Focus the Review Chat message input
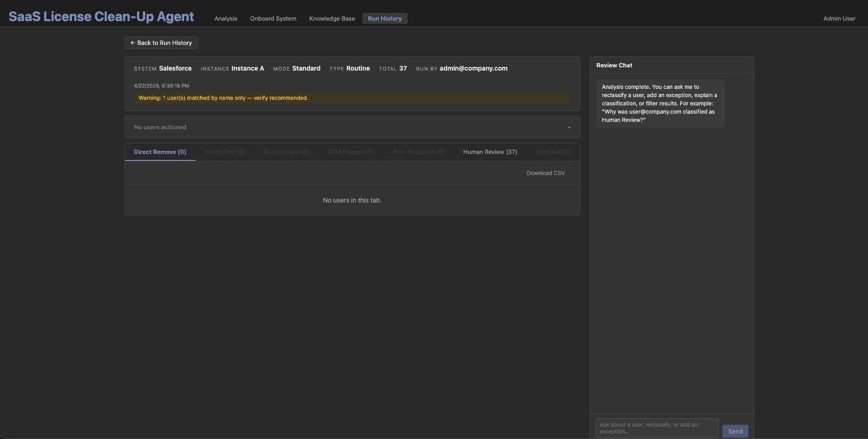Image resolution: width=868 pixels, height=439 pixels. tap(657, 428)
